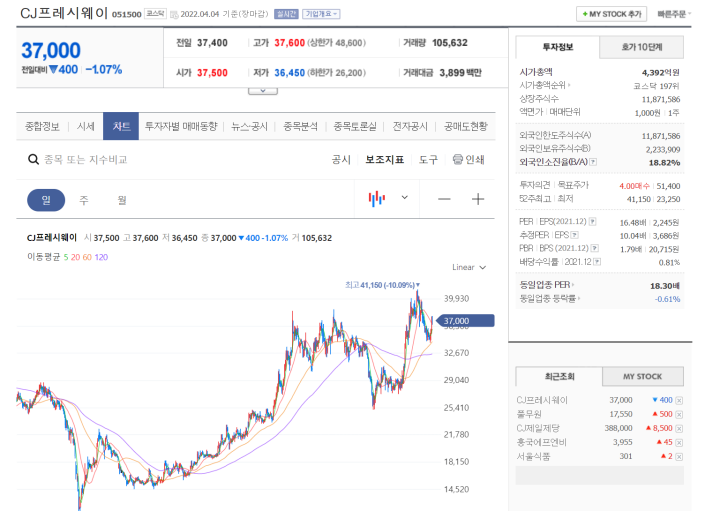Viewport: 720px width, 511px height.
Task: Open the 전자공시 tab
Action: pyautogui.click(x=410, y=126)
